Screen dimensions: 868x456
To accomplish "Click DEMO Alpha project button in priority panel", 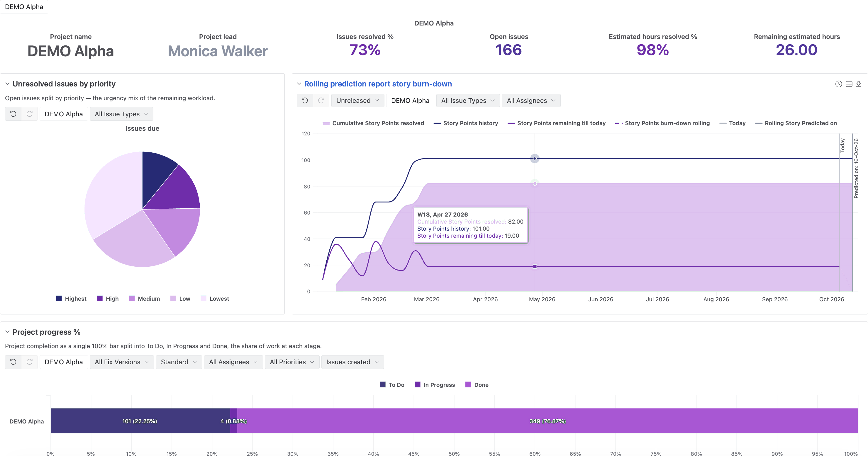I will [x=64, y=114].
